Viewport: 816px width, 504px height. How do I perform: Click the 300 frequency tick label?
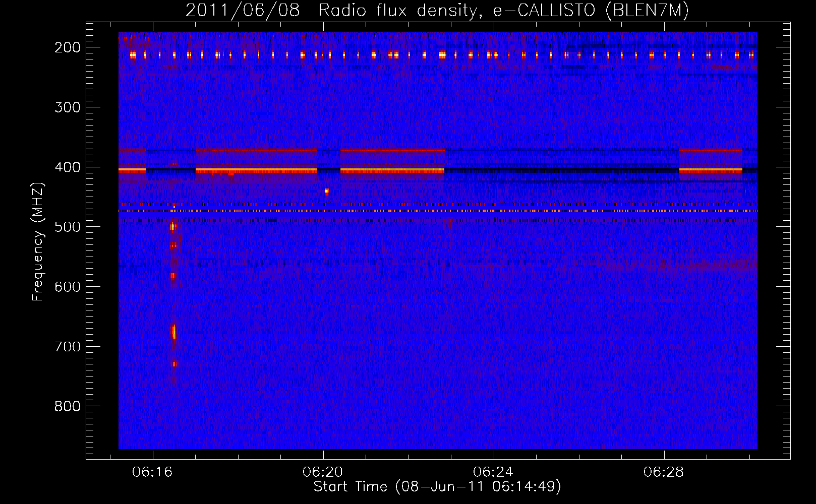click(68, 107)
